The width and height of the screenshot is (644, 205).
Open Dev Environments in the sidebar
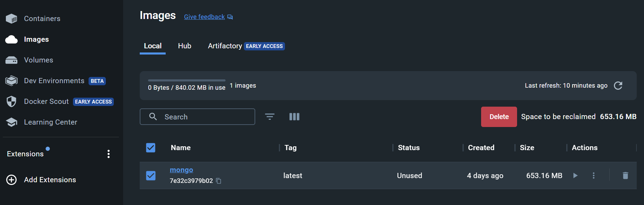click(54, 81)
